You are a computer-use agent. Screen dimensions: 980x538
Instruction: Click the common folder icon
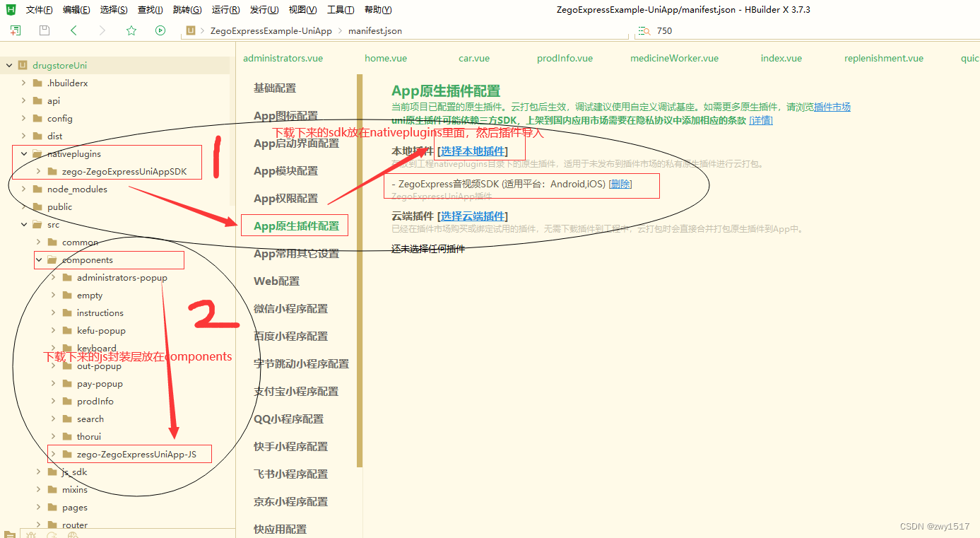point(52,242)
